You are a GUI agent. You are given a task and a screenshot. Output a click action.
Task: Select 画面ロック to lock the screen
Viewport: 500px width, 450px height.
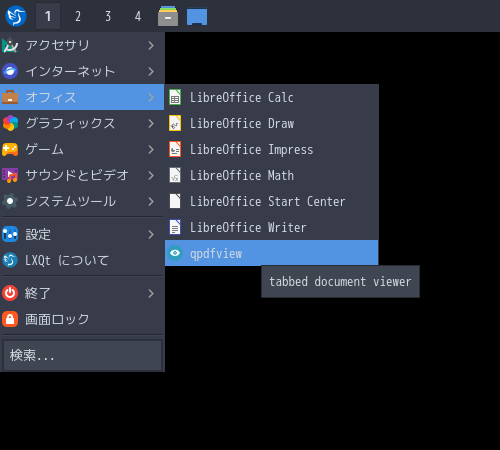pos(82,319)
